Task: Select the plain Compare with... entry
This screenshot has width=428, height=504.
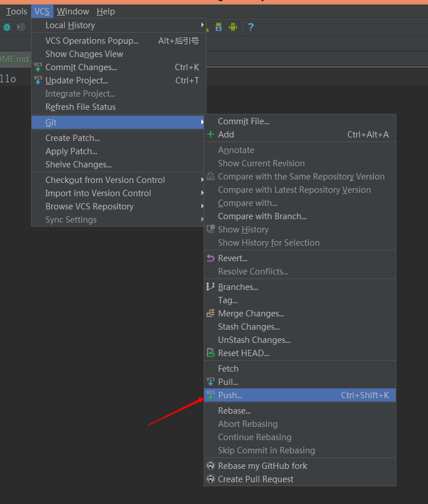Action: [x=300, y=203]
